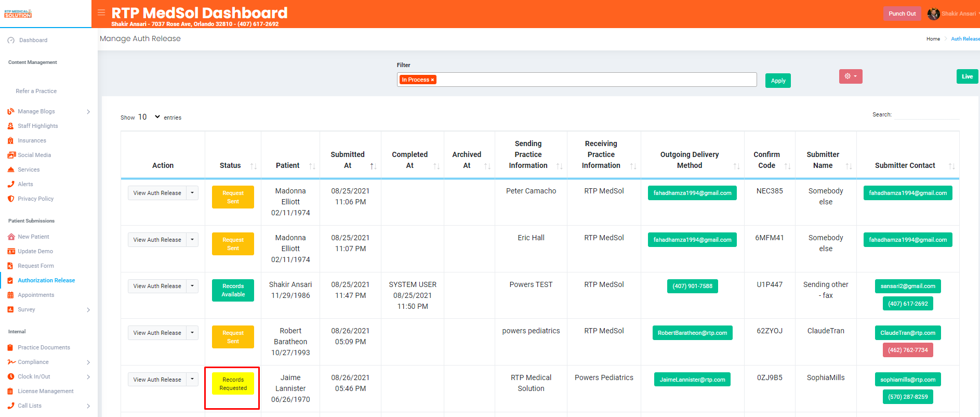980x417 pixels.
Task: Open Refer a Practice menu item
Action: 36,91
